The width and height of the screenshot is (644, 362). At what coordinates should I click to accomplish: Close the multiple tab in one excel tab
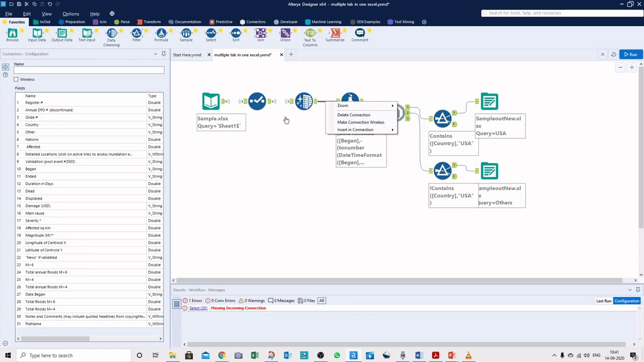click(281, 55)
